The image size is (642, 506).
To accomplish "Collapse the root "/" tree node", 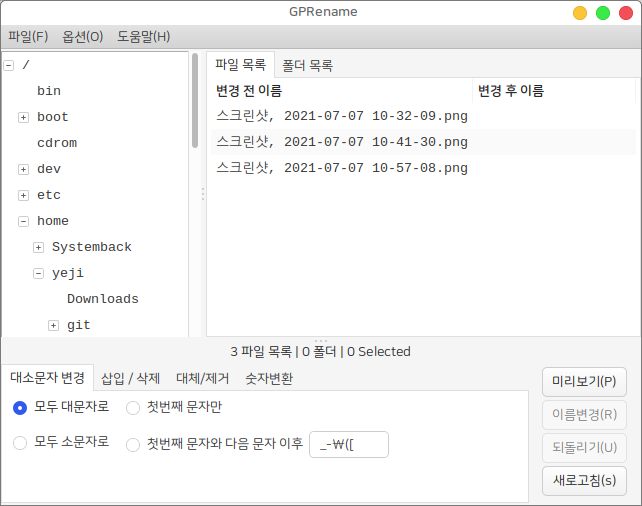I will [x=8, y=65].
